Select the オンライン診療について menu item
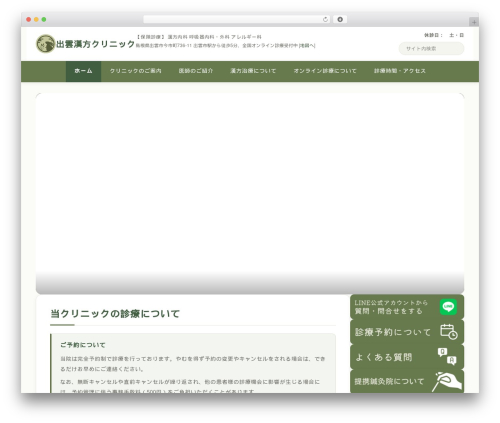 325,71
